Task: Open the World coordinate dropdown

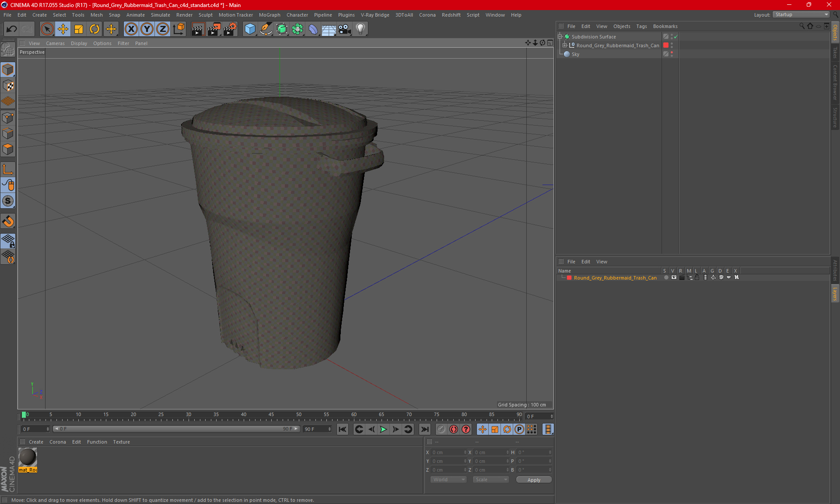Action: (x=448, y=479)
